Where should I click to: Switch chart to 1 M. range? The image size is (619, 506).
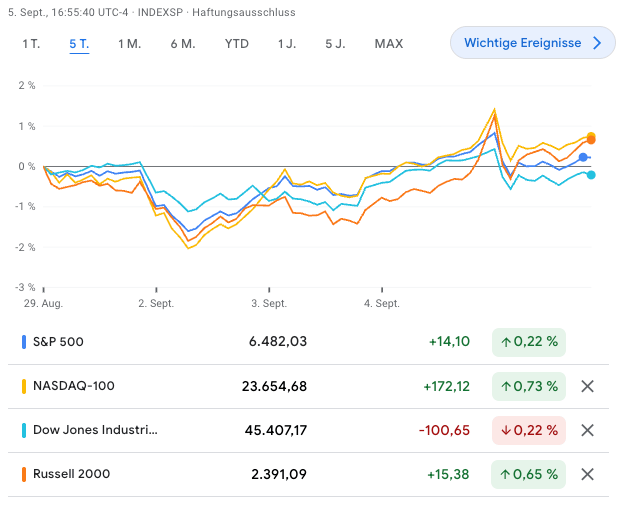129,43
